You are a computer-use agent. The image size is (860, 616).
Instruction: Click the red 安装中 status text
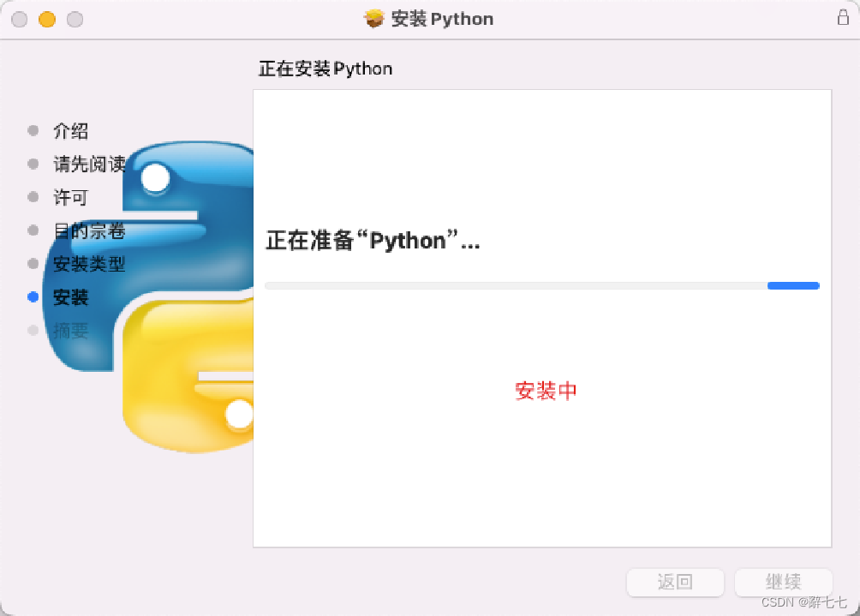click(546, 391)
